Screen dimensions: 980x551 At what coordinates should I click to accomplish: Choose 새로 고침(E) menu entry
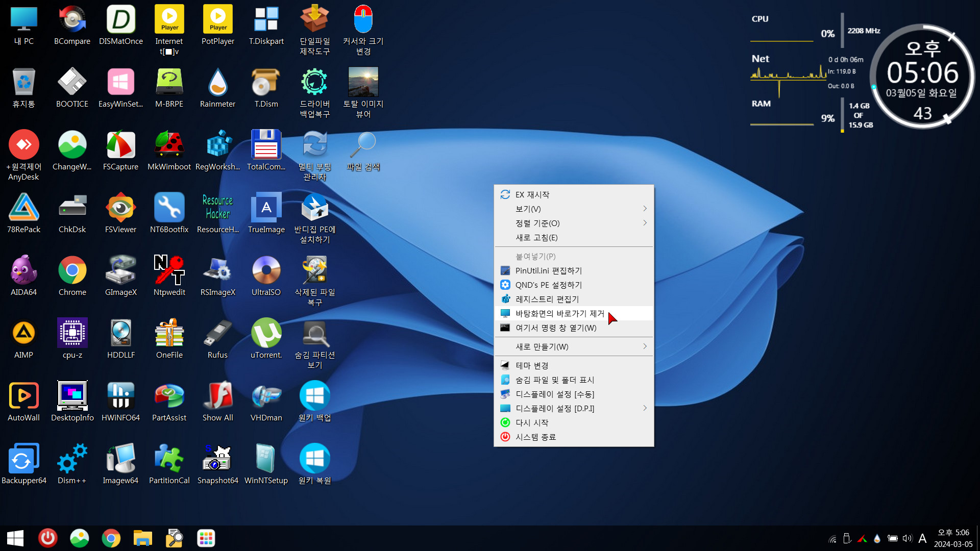tap(574, 237)
